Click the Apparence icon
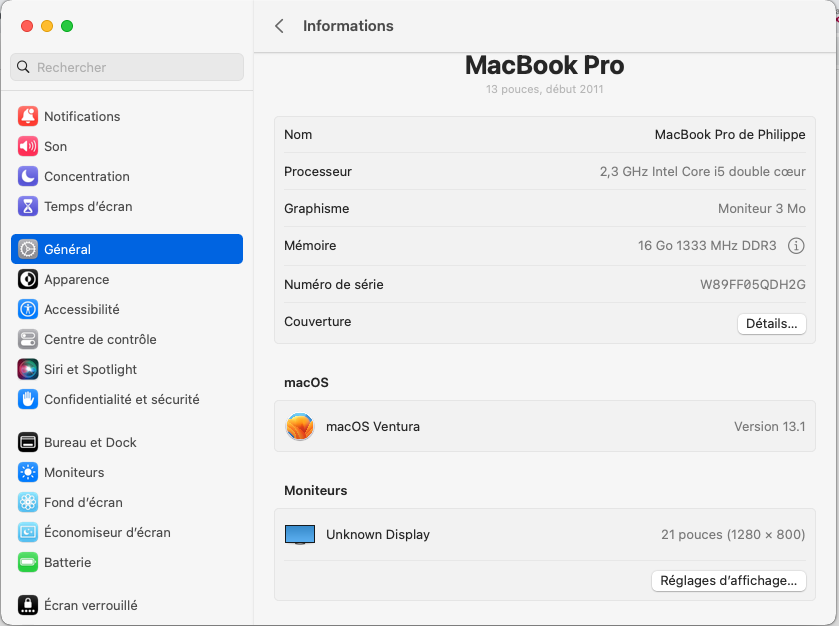The image size is (839, 626). point(28,279)
